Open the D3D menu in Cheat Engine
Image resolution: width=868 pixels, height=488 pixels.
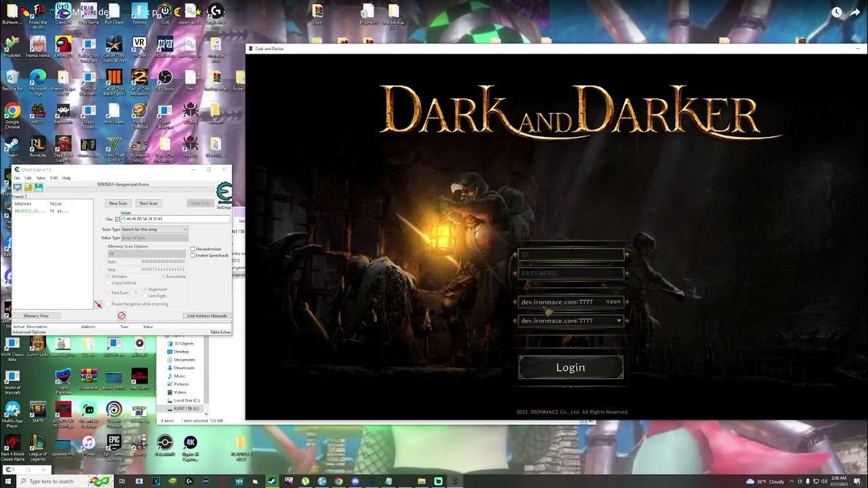[x=54, y=178]
